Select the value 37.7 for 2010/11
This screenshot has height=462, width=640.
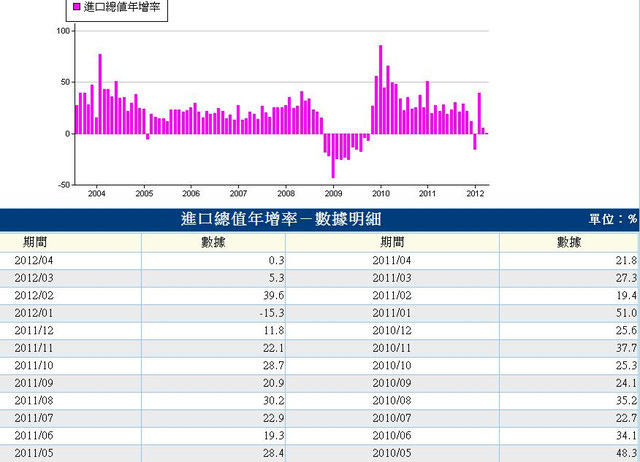[x=569, y=348]
